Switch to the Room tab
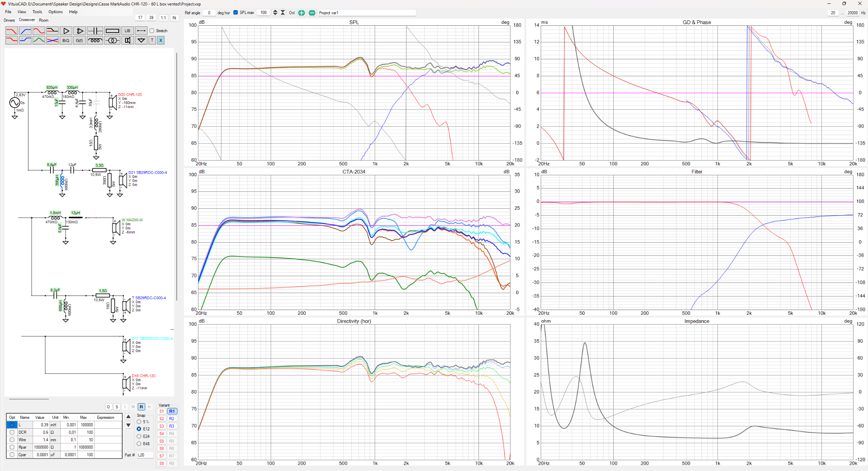This screenshot has width=868, height=471. click(44, 20)
